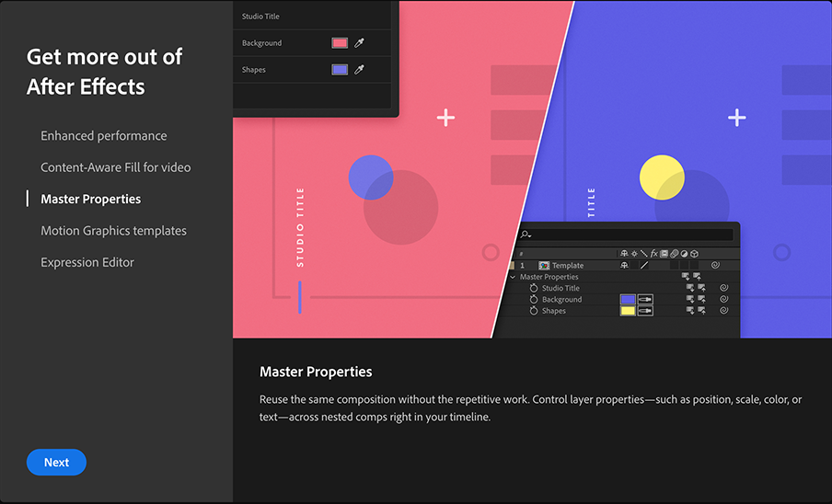
Task: Click the Template composition layer icon
Action: [544, 266]
